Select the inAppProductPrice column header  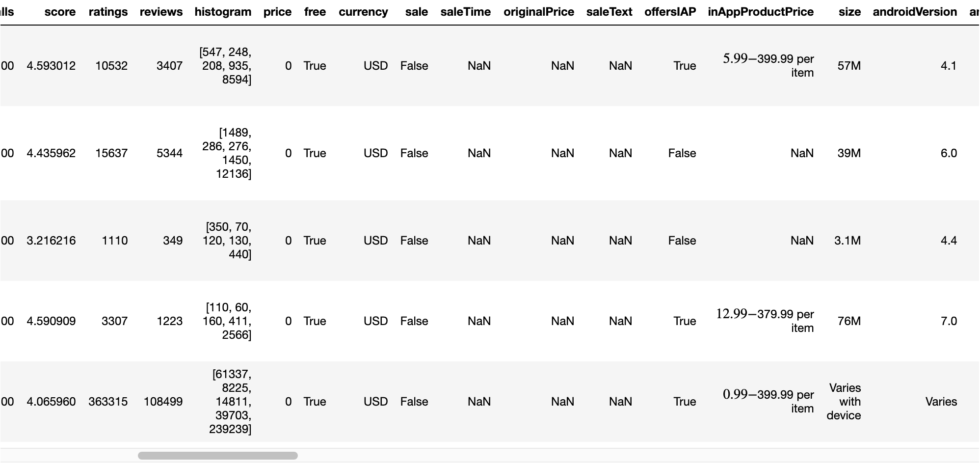click(760, 12)
